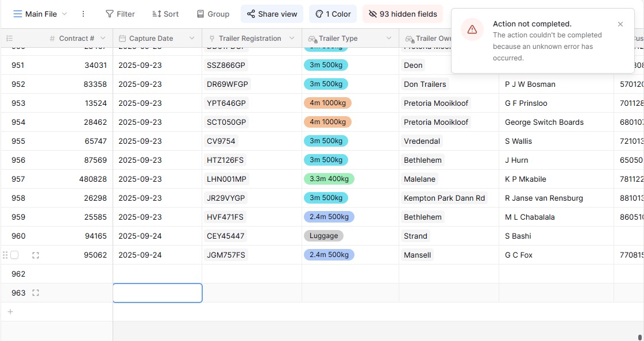Expand Capture Date column options chevron
This screenshot has width=644, height=341.
(x=192, y=39)
